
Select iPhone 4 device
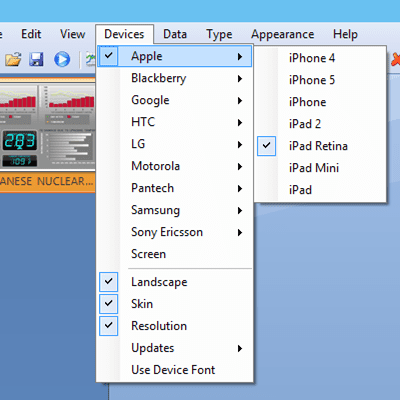click(x=320, y=58)
